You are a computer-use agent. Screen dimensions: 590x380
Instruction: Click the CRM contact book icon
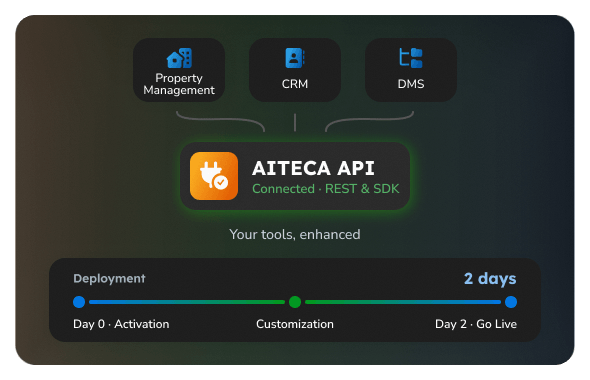click(x=295, y=58)
